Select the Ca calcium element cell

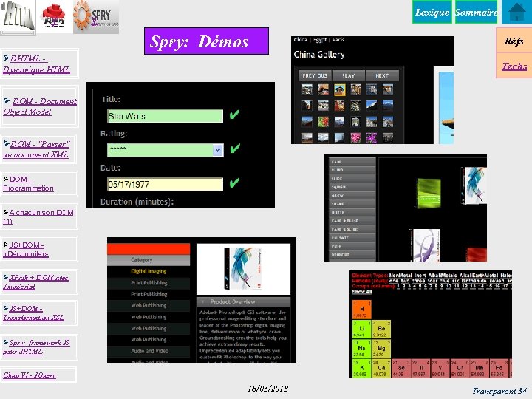[381, 369]
